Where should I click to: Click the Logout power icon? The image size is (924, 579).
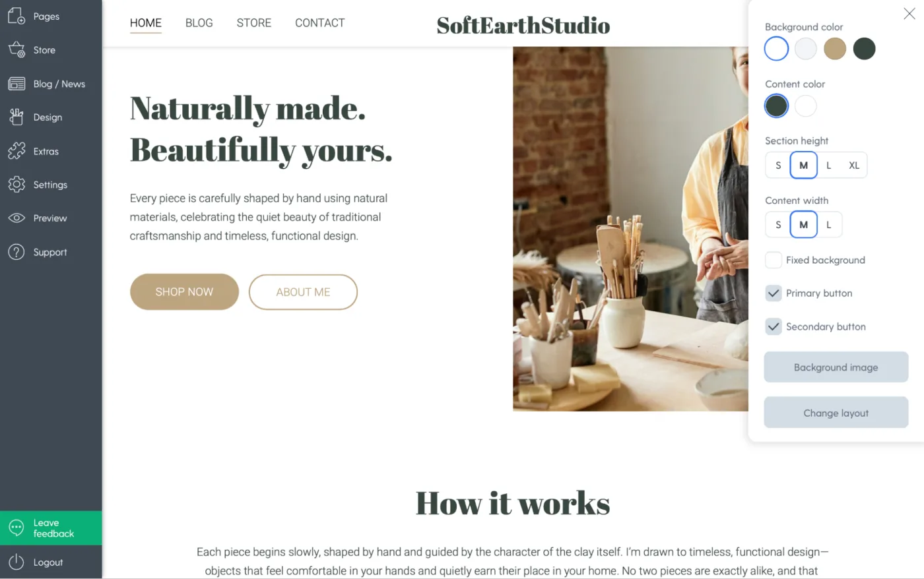(16, 563)
